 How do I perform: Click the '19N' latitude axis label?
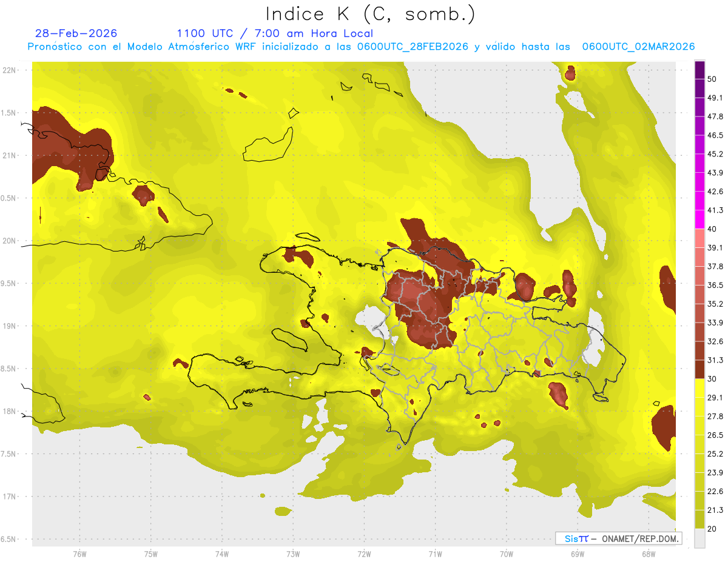click(9, 326)
